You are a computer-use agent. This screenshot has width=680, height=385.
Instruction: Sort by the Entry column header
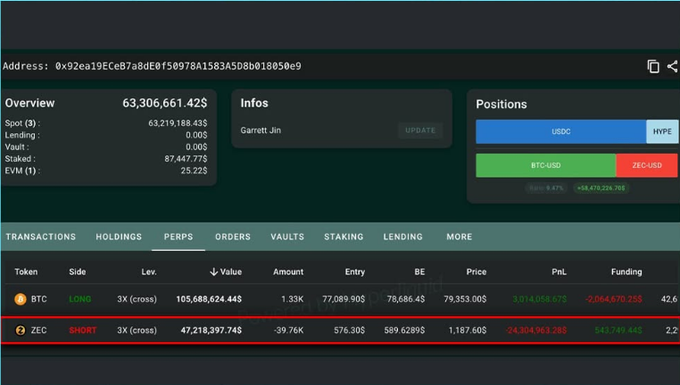355,272
